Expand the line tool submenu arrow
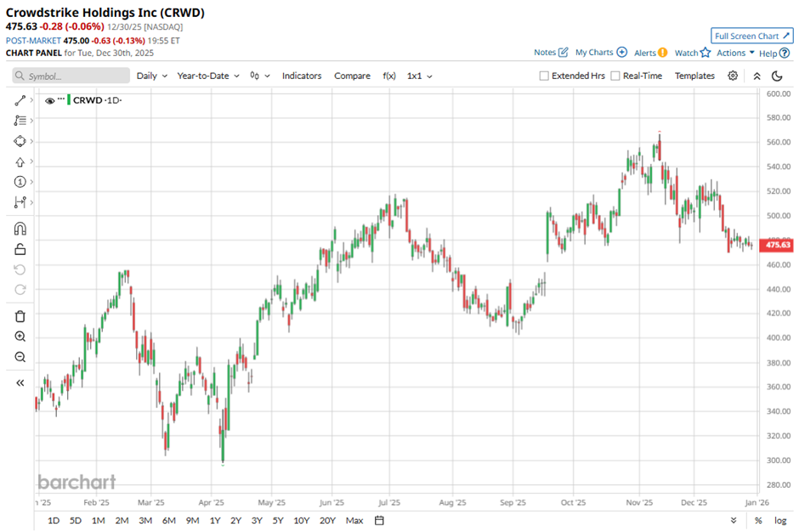 (x=31, y=100)
